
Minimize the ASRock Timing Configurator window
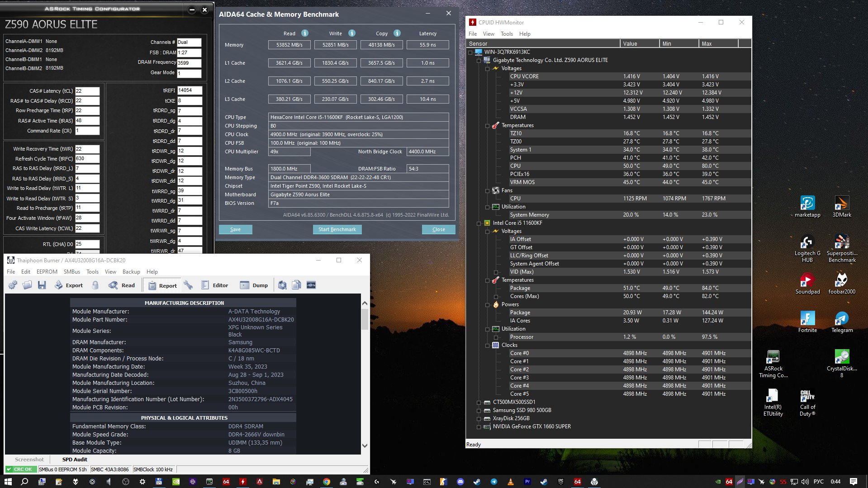pyautogui.click(x=192, y=9)
